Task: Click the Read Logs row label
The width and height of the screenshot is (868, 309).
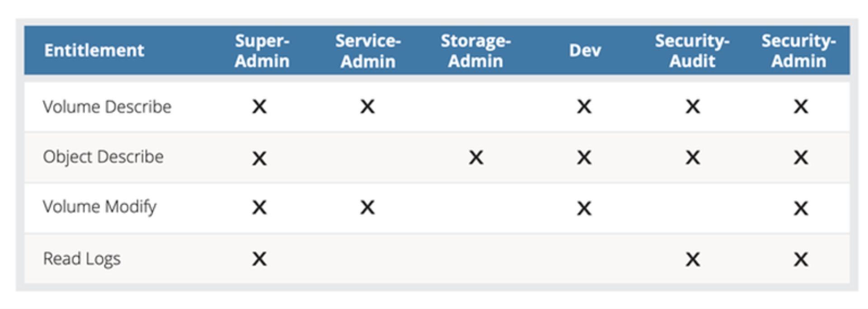Action: (82, 259)
